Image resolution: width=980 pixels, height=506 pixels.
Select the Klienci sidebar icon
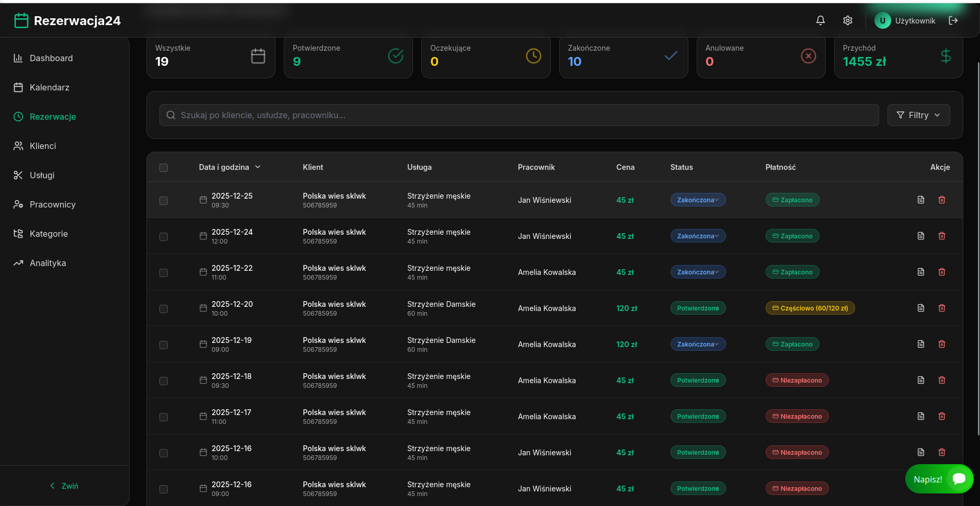(42, 146)
